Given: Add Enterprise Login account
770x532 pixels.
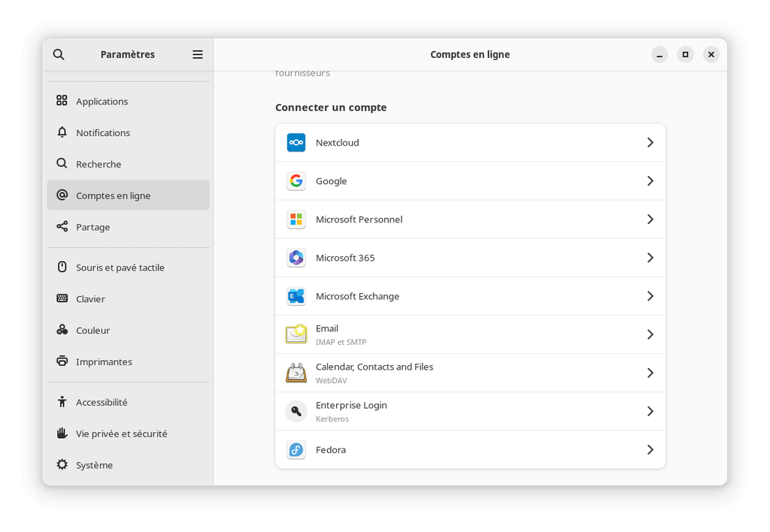Looking at the screenshot, I should [x=471, y=411].
